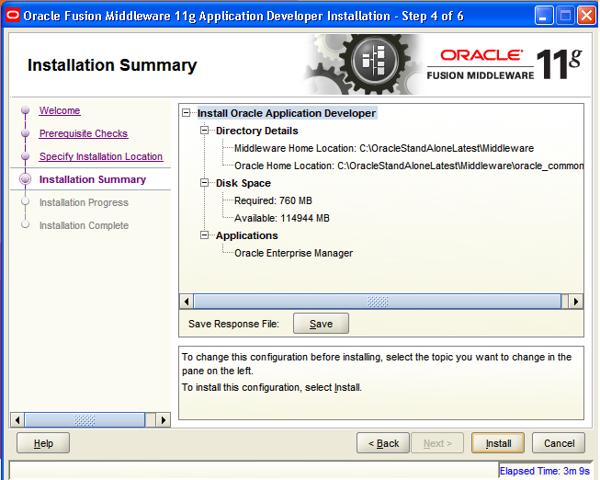600x480 pixels.
Task: Cancel the installation wizard
Action: point(558,443)
